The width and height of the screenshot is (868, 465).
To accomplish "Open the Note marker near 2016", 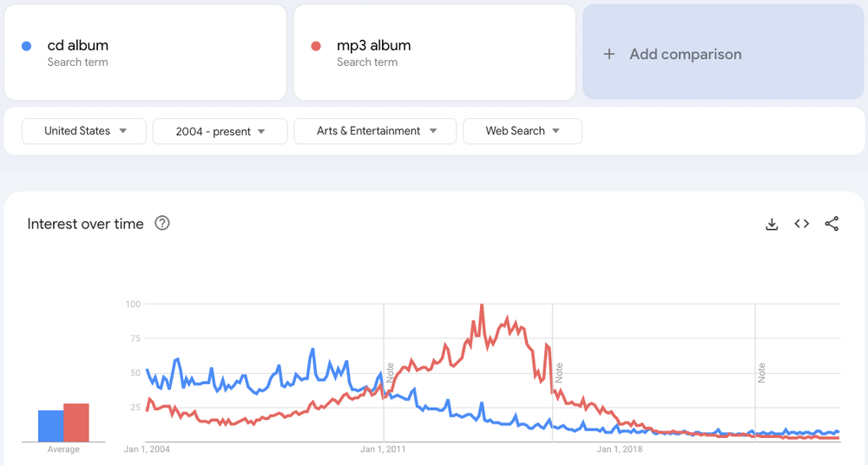I will (558, 372).
